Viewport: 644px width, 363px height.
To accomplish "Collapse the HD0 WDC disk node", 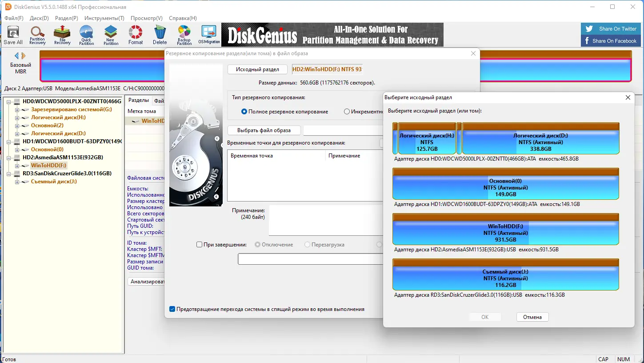I will pos(9,101).
